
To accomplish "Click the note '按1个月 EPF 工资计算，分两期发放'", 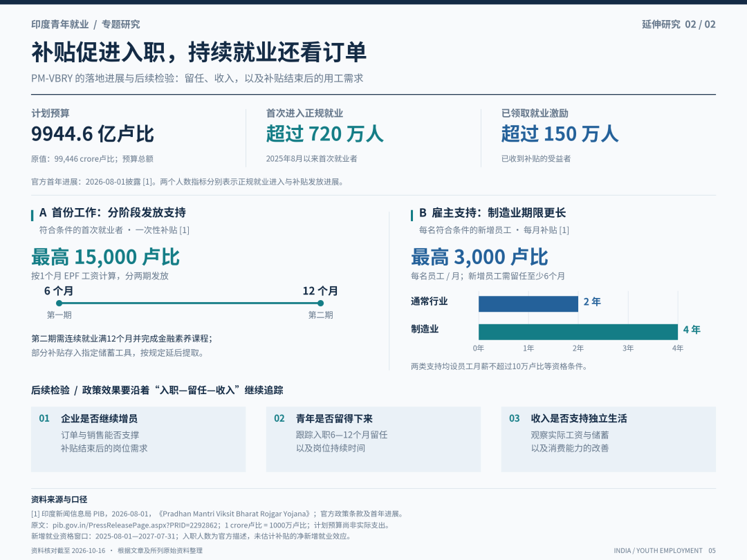I will tap(100, 276).
